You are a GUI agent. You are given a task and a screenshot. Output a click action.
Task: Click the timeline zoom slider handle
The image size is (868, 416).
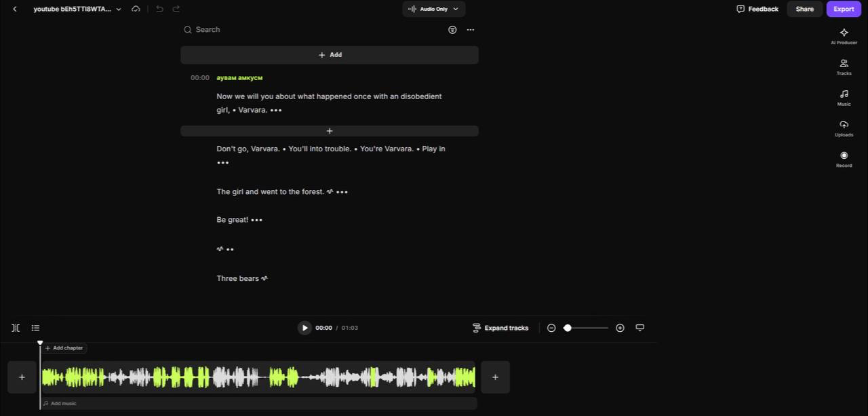click(568, 328)
